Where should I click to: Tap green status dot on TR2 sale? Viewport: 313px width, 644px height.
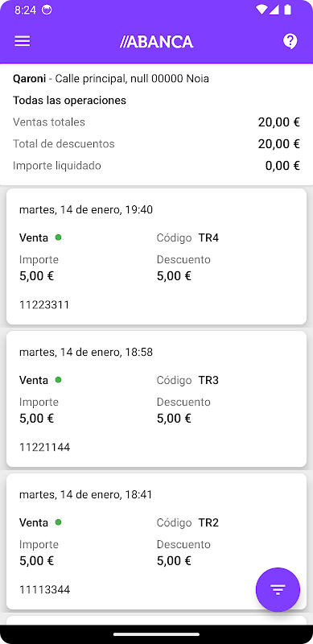[58, 522]
